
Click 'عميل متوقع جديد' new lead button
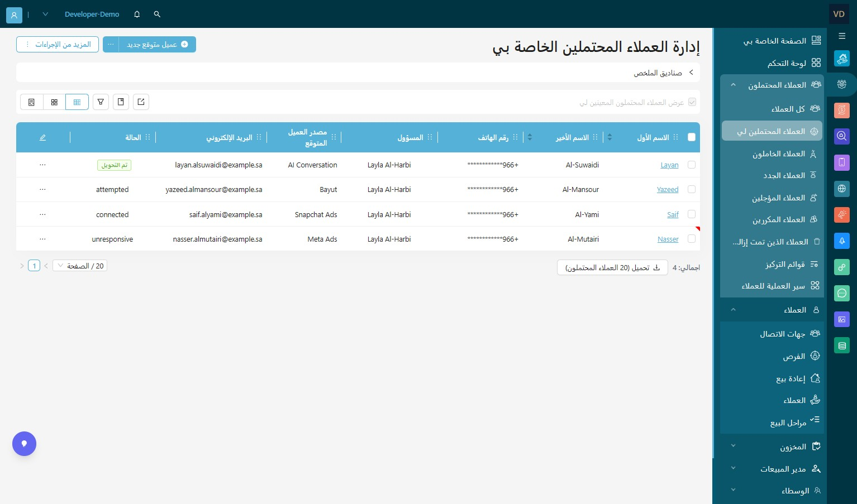click(x=158, y=45)
